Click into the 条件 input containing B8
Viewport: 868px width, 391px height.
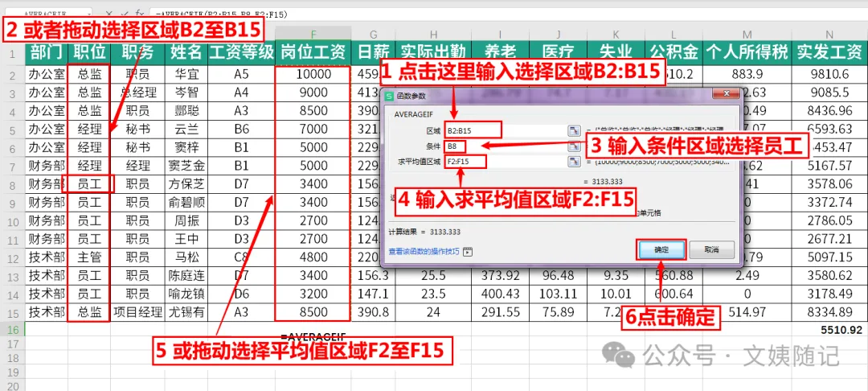click(504, 146)
